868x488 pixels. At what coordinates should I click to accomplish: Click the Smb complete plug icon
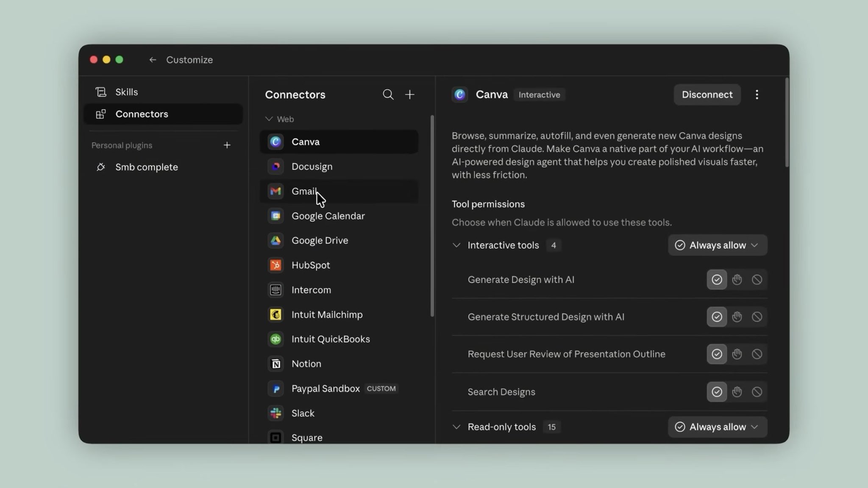coord(101,167)
